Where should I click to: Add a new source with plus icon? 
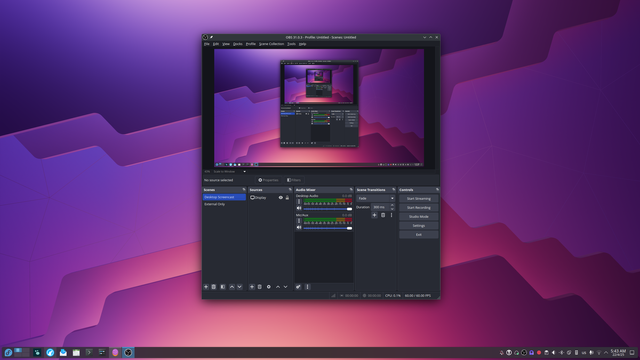click(x=252, y=287)
